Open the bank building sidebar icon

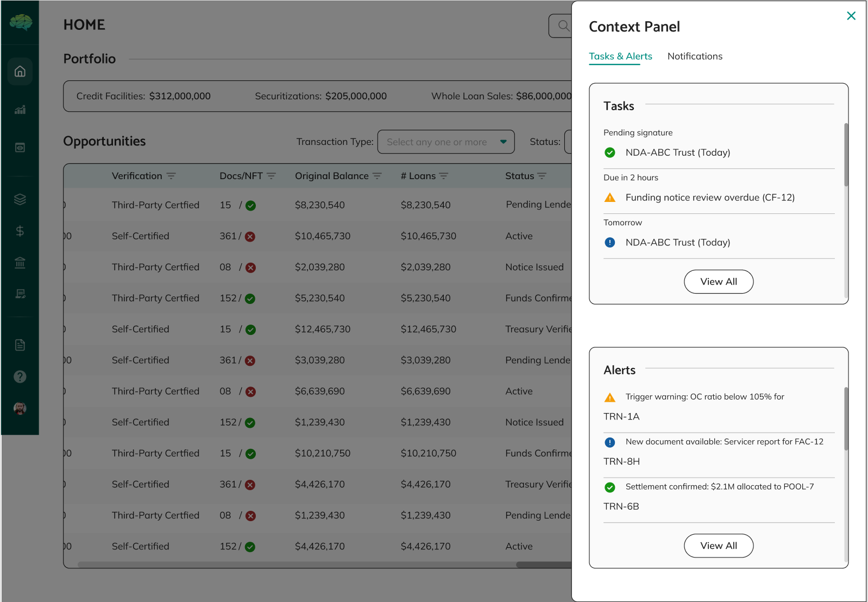pyautogui.click(x=20, y=263)
